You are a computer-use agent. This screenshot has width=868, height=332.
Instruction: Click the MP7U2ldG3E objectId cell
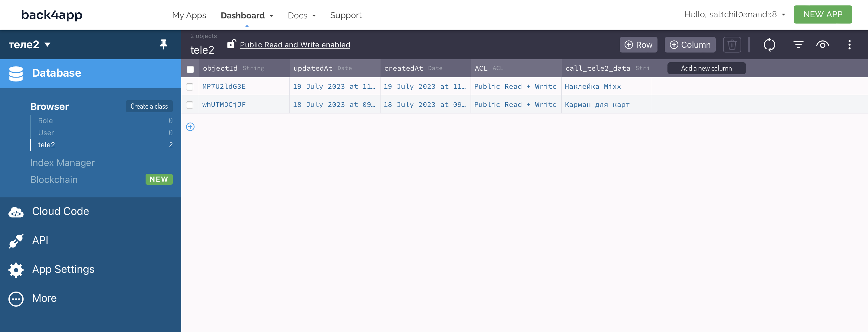pyautogui.click(x=244, y=87)
